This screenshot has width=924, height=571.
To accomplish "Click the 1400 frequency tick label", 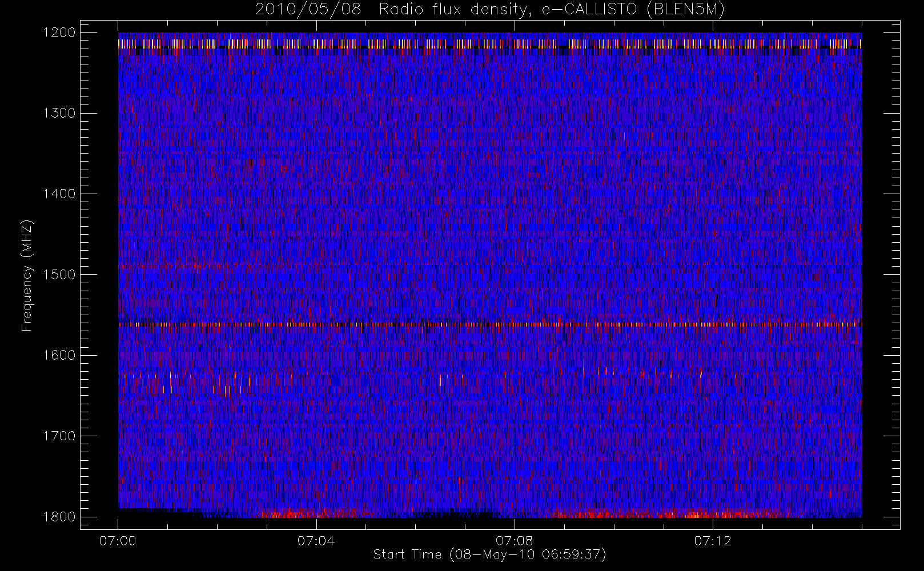I will pyautogui.click(x=59, y=194).
